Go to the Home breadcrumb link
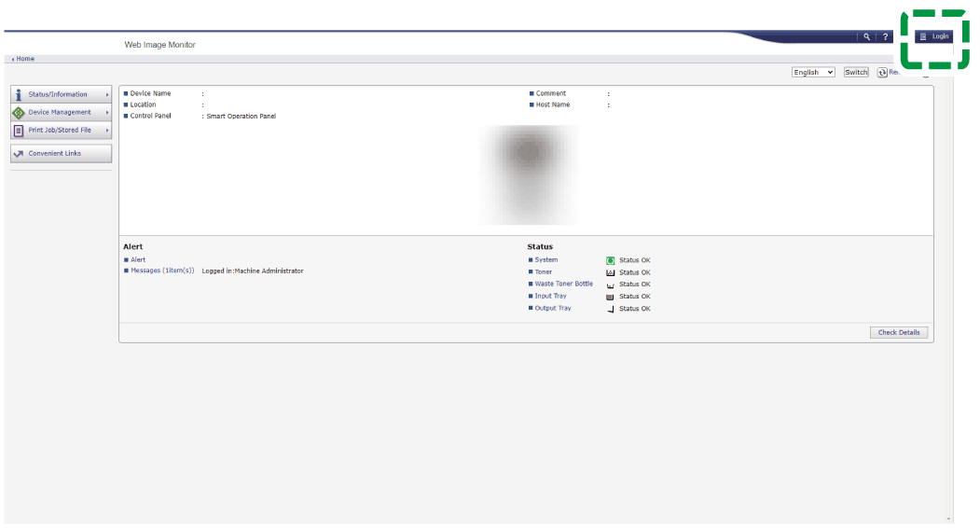This screenshot has width=980, height=528. click(25, 59)
